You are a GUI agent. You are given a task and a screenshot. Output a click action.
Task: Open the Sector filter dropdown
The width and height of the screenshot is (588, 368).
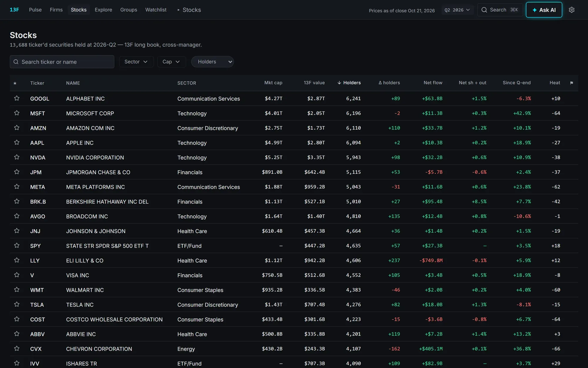pyautogui.click(x=136, y=62)
